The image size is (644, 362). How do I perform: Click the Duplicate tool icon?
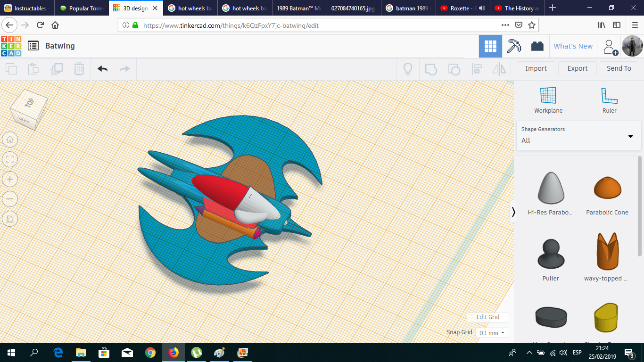(x=57, y=69)
